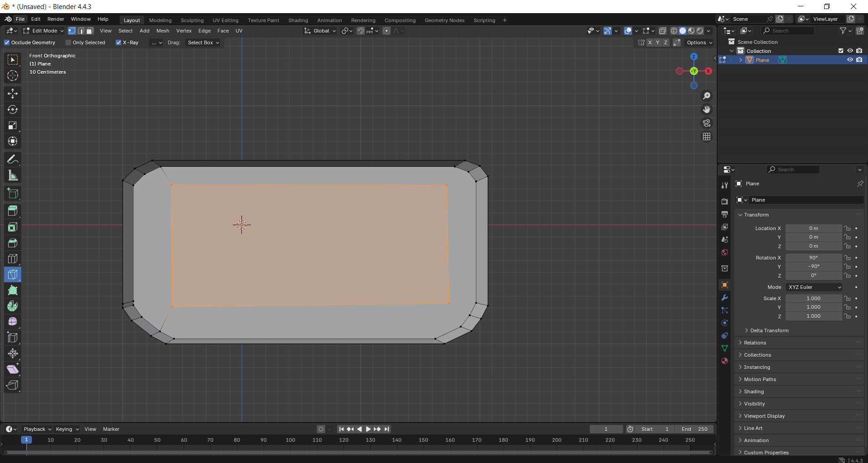The width and height of the screenshot is (868, 463).
Task: Hide the Collection in viewport
Action: 850,51
